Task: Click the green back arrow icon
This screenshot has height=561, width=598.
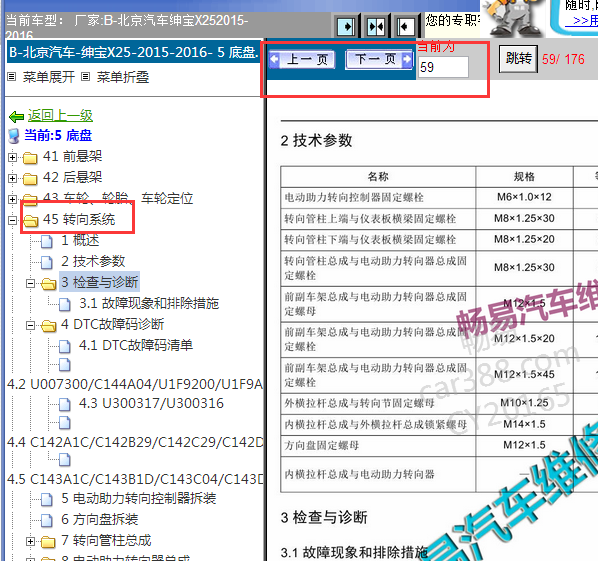Action: (16, 116)
